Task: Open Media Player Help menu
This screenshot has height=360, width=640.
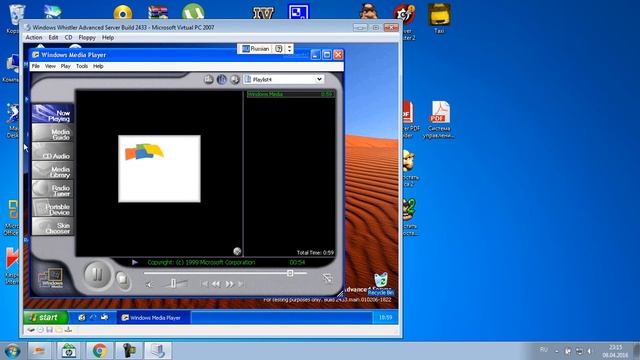Action: point(98,66)
